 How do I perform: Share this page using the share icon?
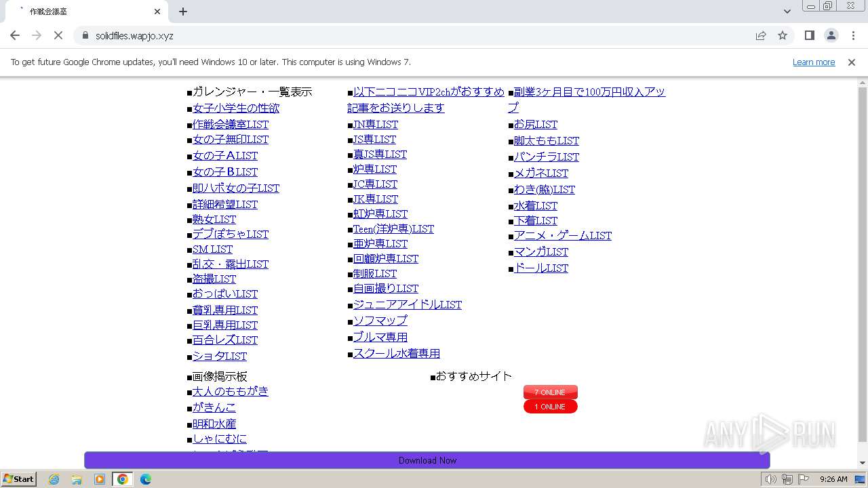point(761,35)
